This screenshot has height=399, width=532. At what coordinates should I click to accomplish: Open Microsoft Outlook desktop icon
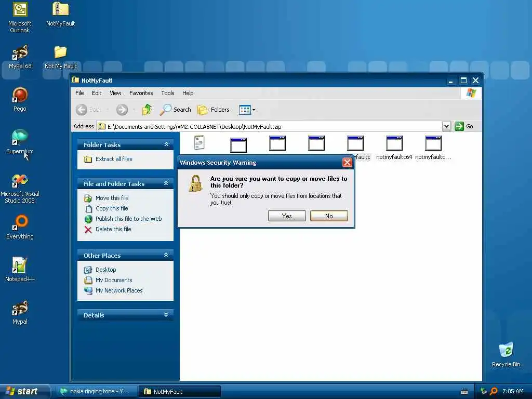20,17
